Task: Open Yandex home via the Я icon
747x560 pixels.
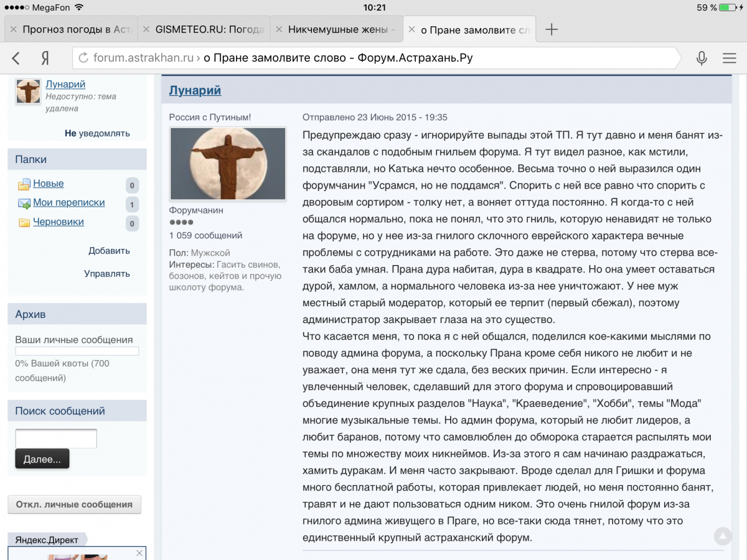Action: coord(45,58)
